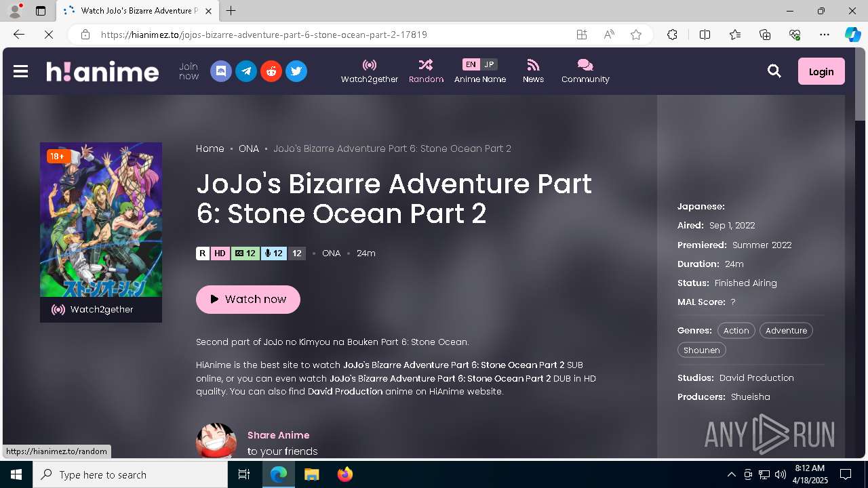Pick a Random anime
Viewport: 868px width, 488px height.
[426, 71]
